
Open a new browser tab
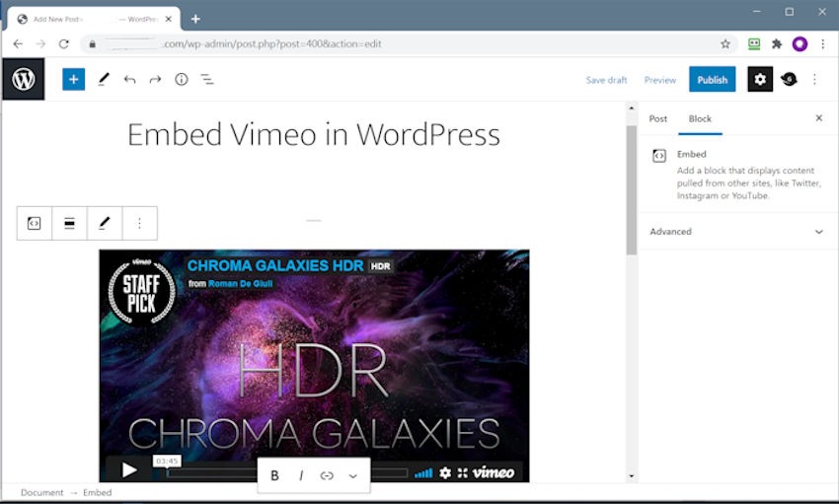click(x=195, y=20)
